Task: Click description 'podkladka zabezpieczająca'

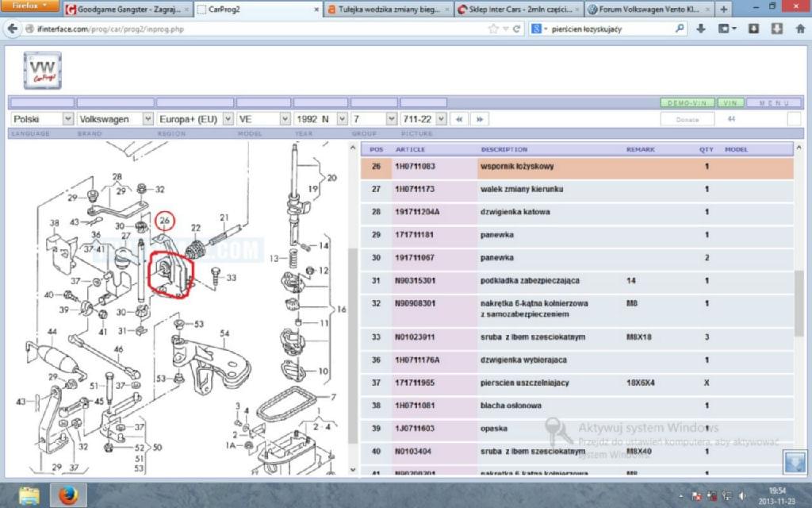Action: point(530,280)
